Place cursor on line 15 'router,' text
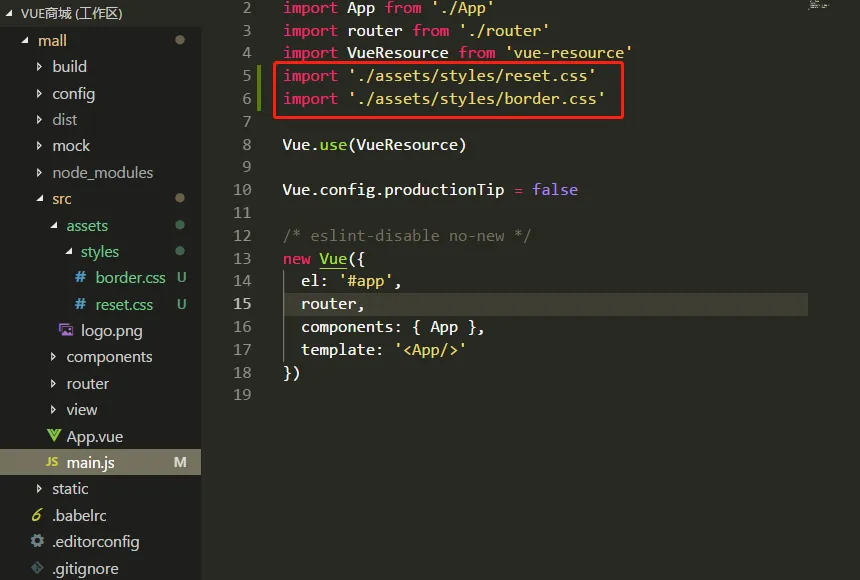 332,304
